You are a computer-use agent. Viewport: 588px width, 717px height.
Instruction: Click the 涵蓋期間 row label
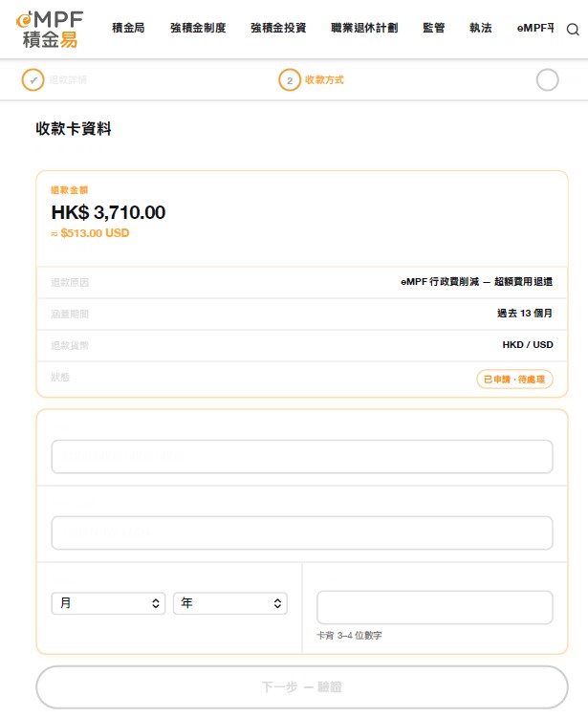[x=70, y=314]
